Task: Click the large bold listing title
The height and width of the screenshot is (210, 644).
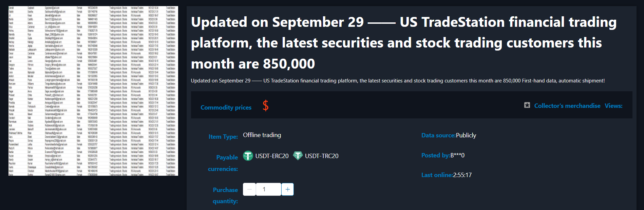Action: click(x=403, y=43)
